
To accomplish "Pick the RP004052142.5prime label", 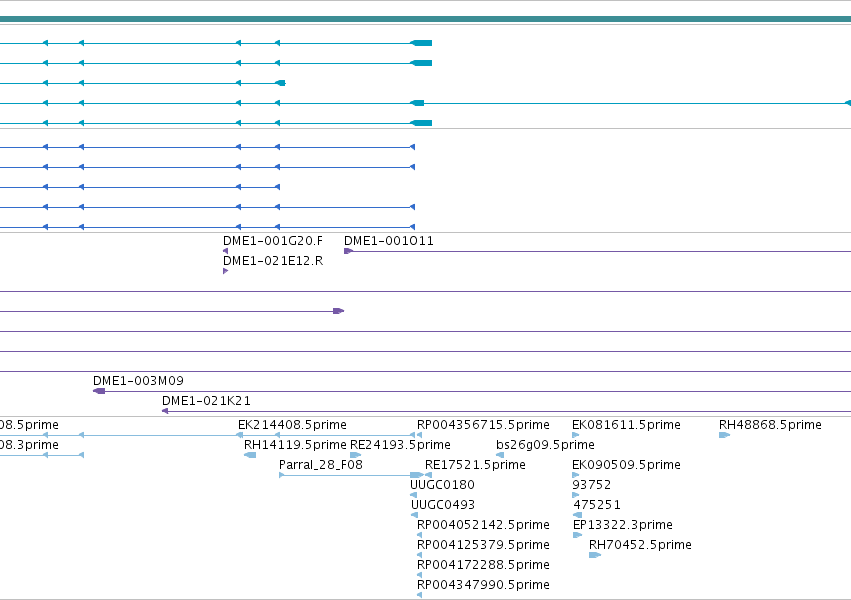I will pos(483,525).
